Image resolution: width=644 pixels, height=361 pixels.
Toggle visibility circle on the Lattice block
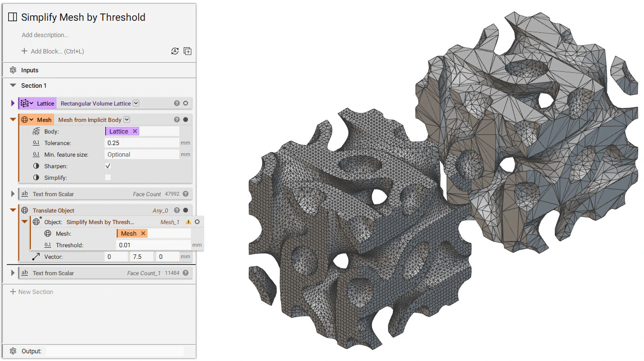(x=185, y=103)
